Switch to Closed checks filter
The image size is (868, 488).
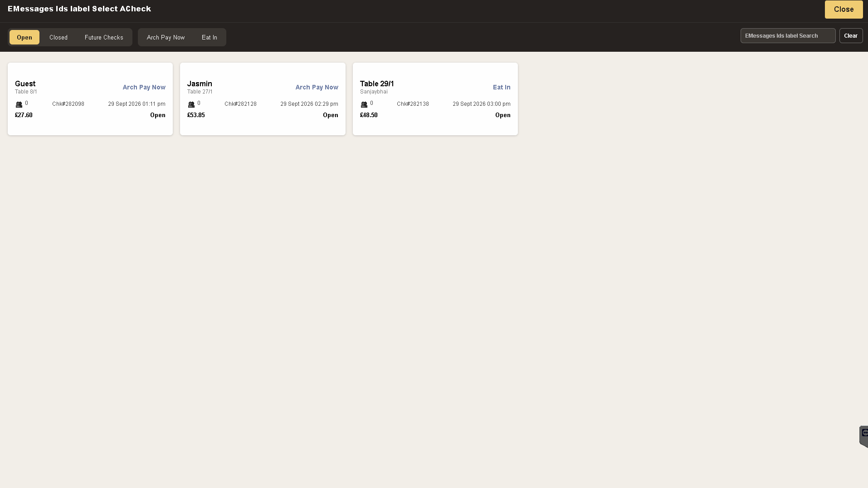tap(59, 37)
